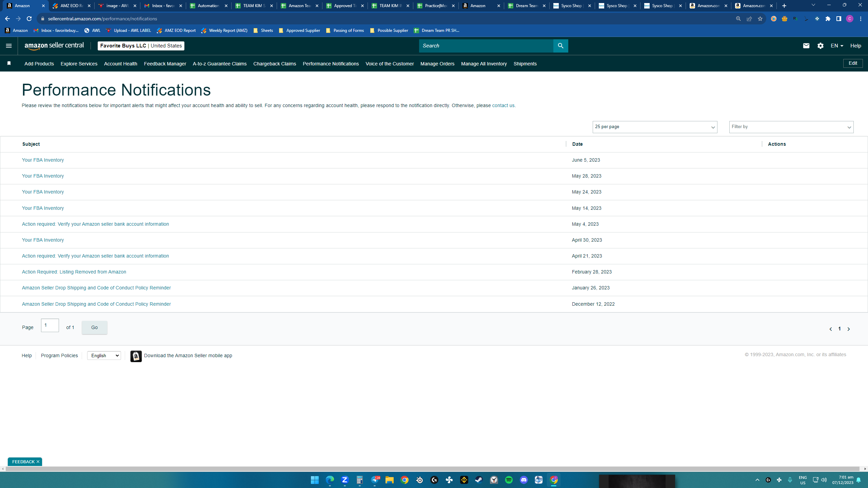The height and width of the screenshot is (488, 868).
Task: Open Steam from the taskbar
Action: [x=479, y=480]
